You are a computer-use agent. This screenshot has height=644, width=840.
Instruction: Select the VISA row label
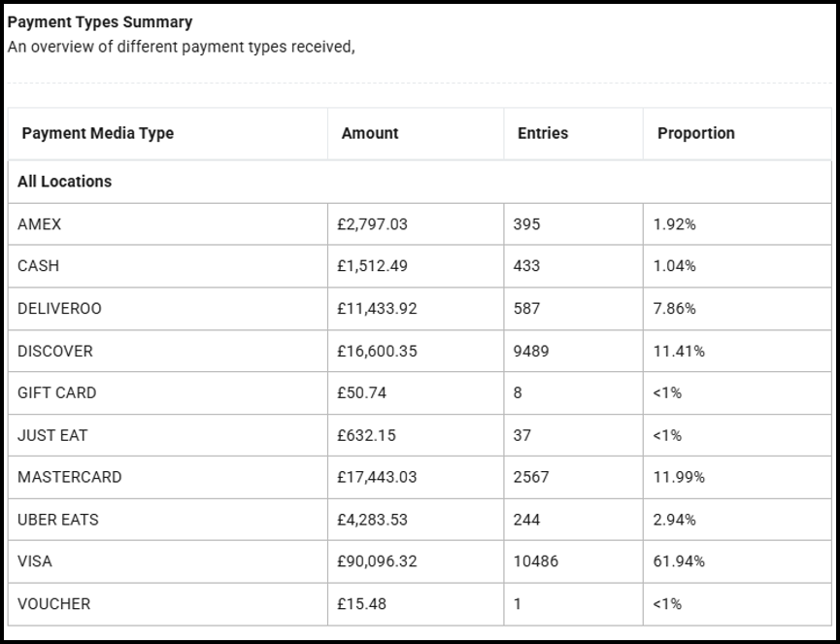pyautogui.click(x=35, y=561)
